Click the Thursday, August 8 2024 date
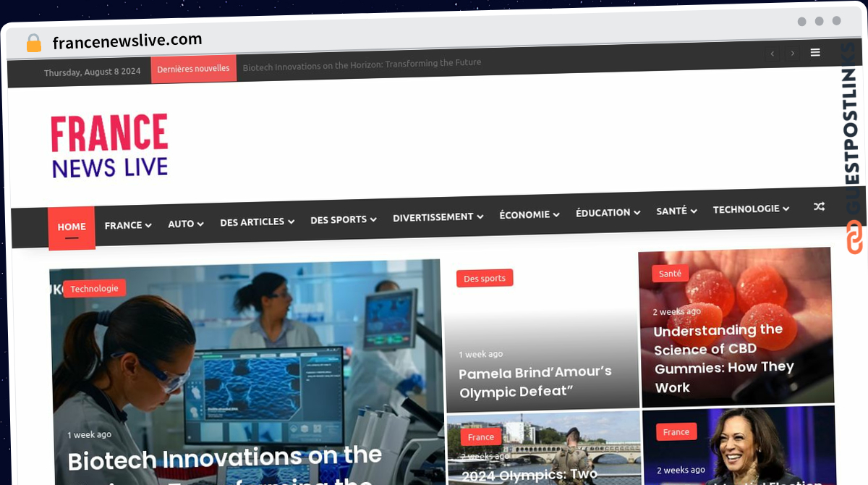868x485 pixels. (92, 72)
